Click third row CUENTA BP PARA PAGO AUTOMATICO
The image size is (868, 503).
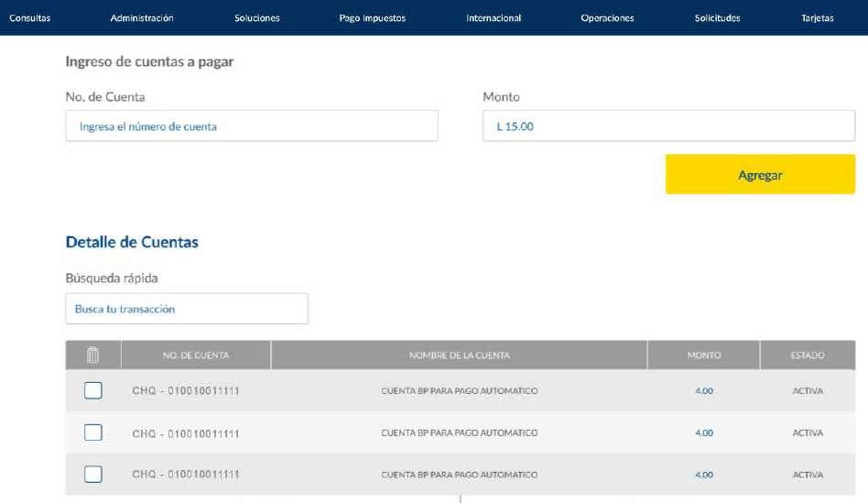[x=460, y=475]
